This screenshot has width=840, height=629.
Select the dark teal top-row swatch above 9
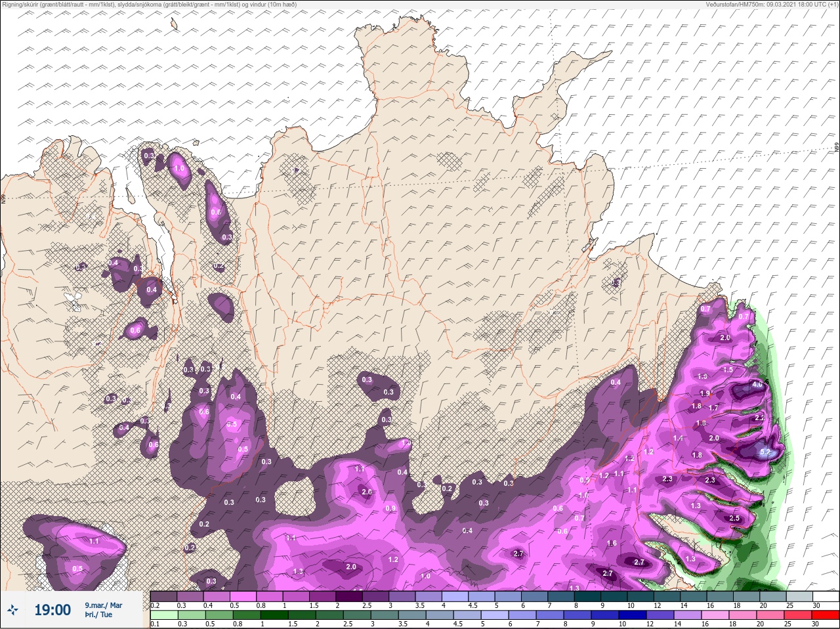point(614,597)
